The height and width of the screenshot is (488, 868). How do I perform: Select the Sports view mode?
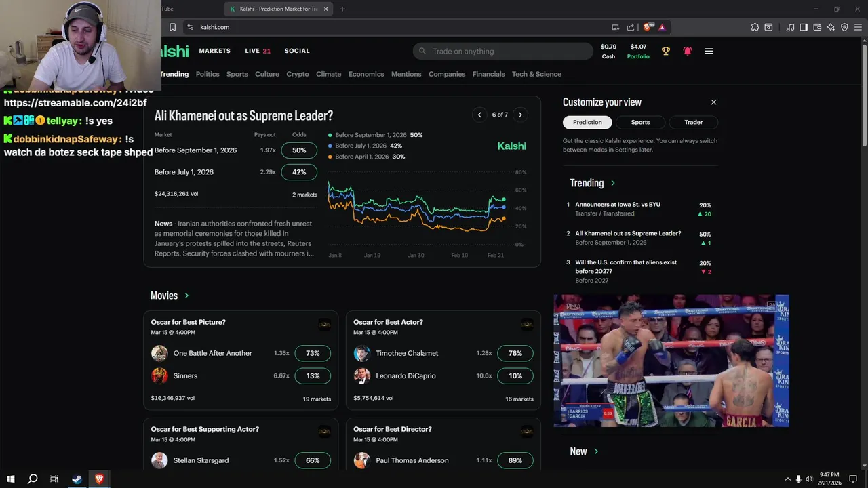(x=640, y=122)
